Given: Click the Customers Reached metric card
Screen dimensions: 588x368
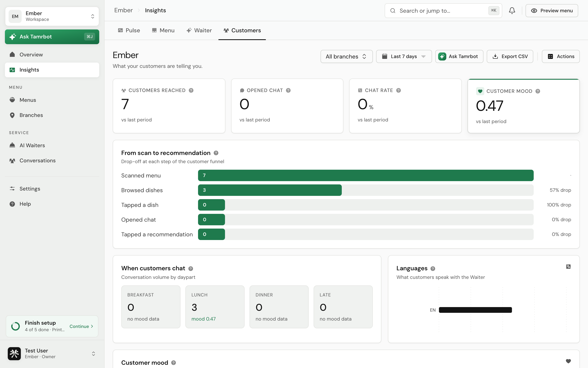Looking at the screenshot, I should click(x=169, y=106).
